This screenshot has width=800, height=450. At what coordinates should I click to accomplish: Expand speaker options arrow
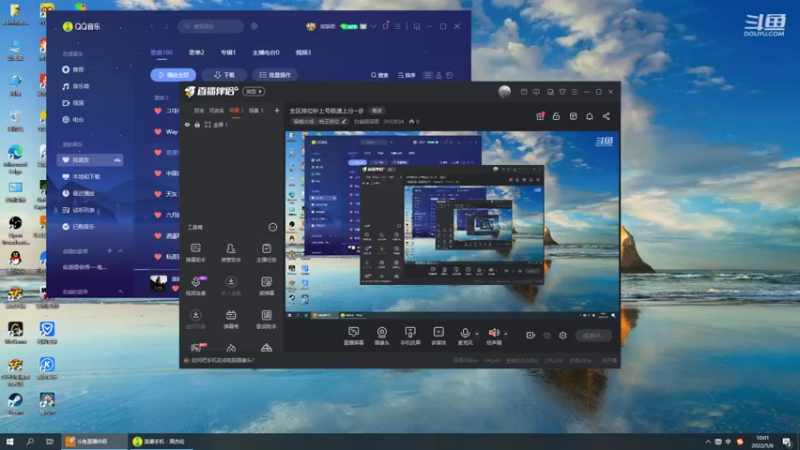(x=506, y=334)
